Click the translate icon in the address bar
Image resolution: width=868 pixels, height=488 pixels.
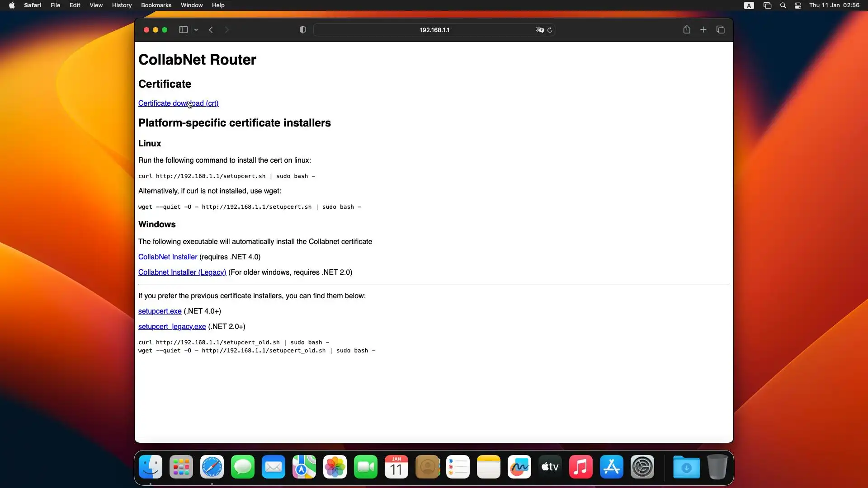pyautogui.click(x=539, y=30)
